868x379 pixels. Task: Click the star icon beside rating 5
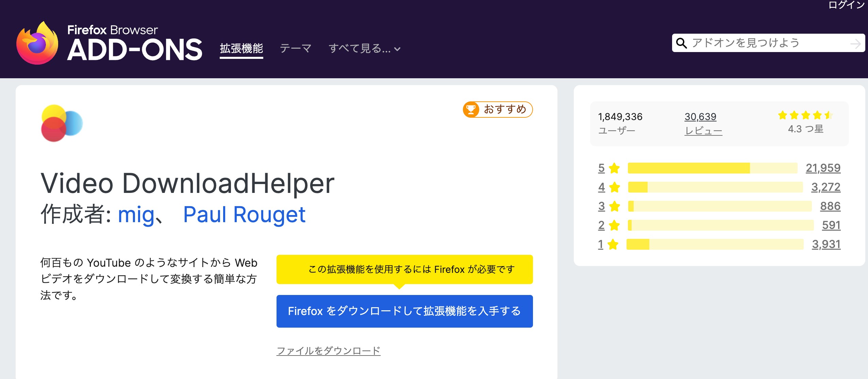tap(614, 168)
